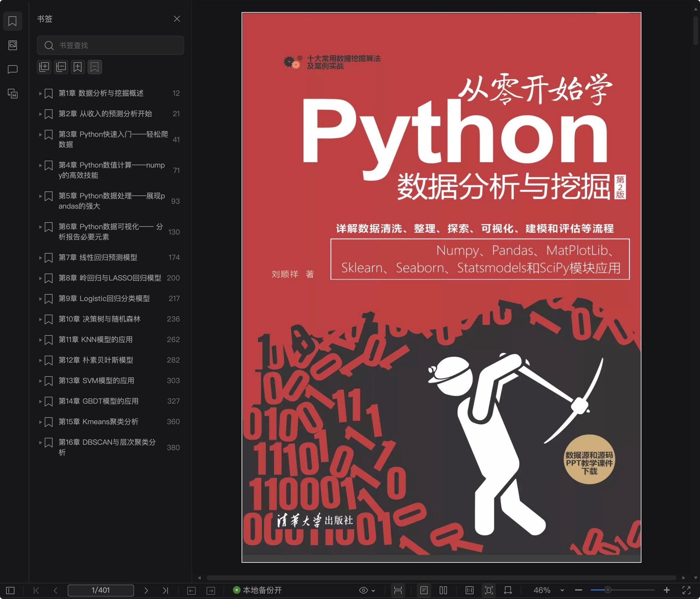Expand 第6章 Python数据可视化 bookmark

[40, 227]
